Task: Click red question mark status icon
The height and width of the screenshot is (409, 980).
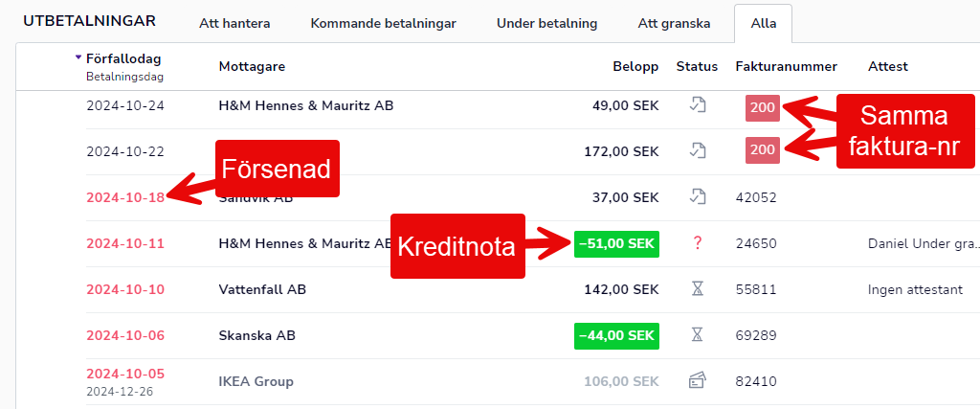Action: (698, 243)
